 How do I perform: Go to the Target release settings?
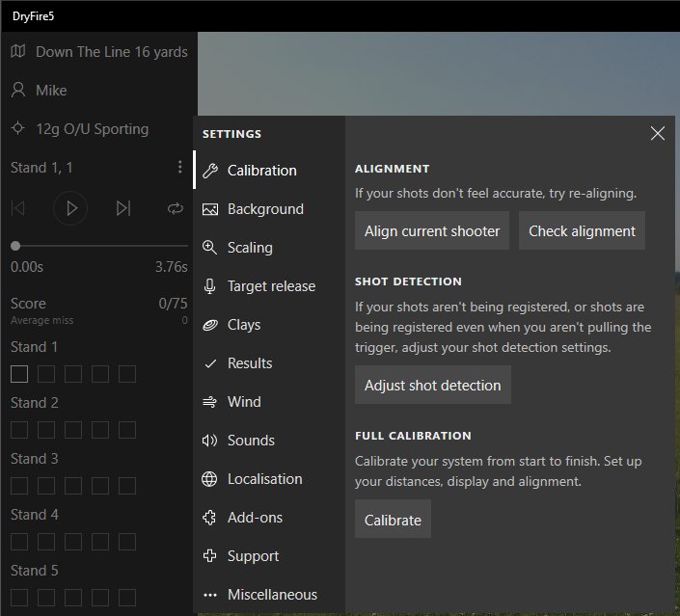[x=271, y=286]
